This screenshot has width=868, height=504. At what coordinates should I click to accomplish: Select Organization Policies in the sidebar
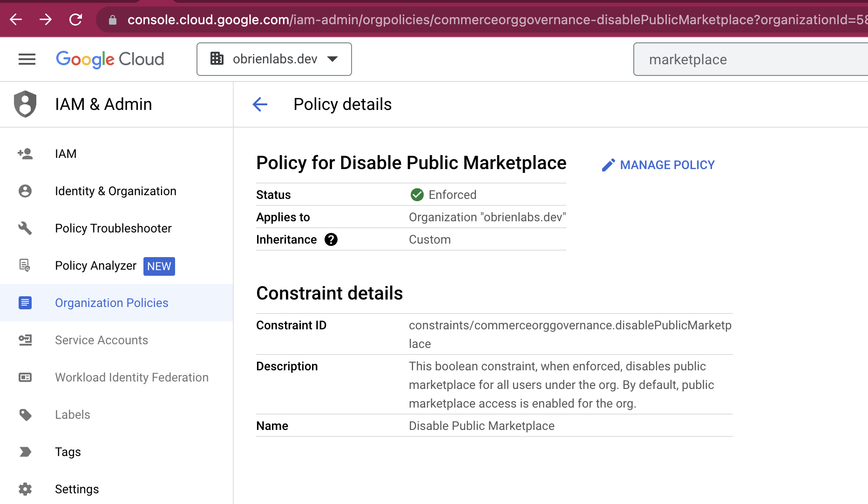click(111, 303)
